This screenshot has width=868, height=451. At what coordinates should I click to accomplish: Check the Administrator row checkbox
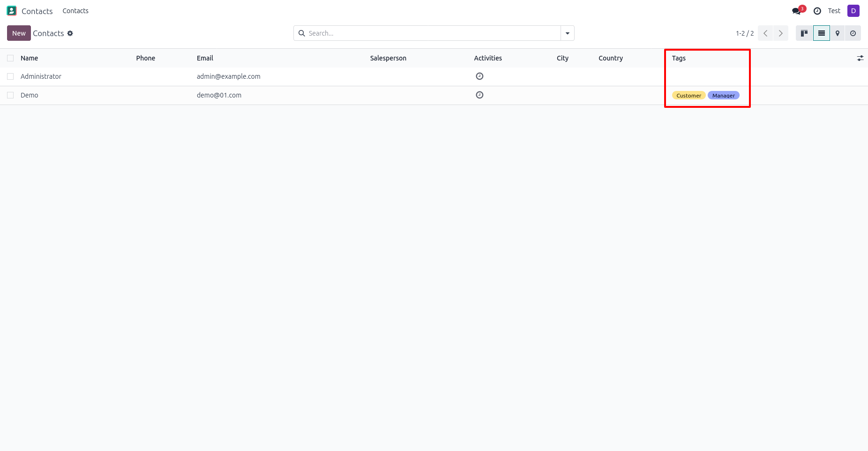pos(10,76)
